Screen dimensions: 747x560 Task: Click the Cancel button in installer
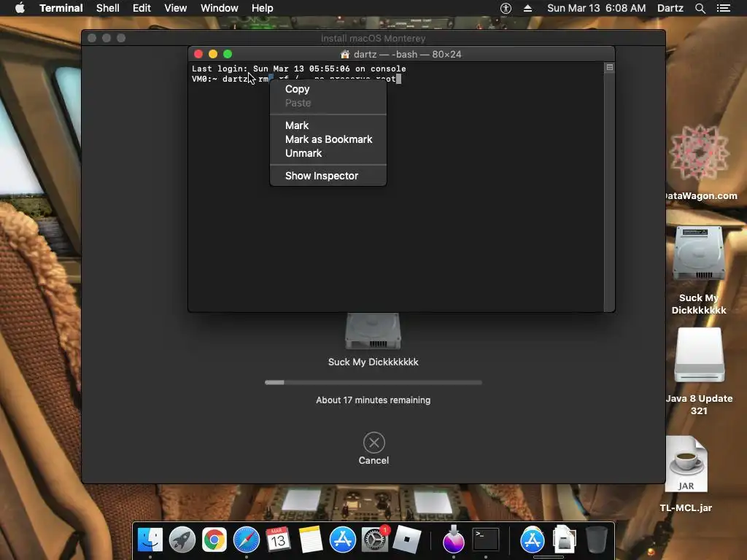point(374,448)
